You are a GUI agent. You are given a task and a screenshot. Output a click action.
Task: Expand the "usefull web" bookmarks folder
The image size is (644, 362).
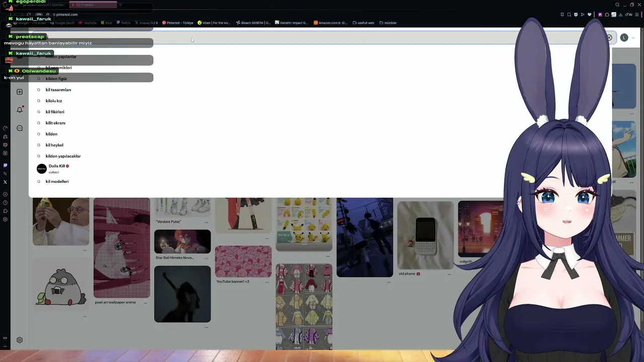(x=363, y=23)
